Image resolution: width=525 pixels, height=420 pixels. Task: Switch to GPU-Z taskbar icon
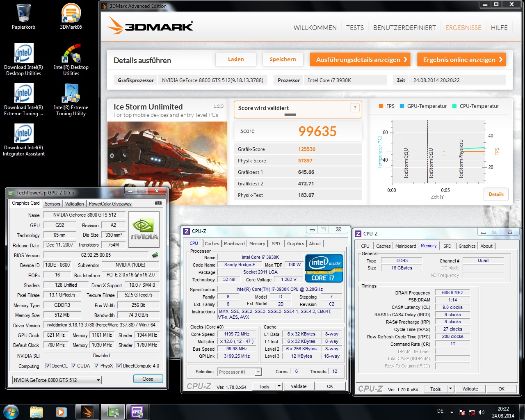pos(113,412)
